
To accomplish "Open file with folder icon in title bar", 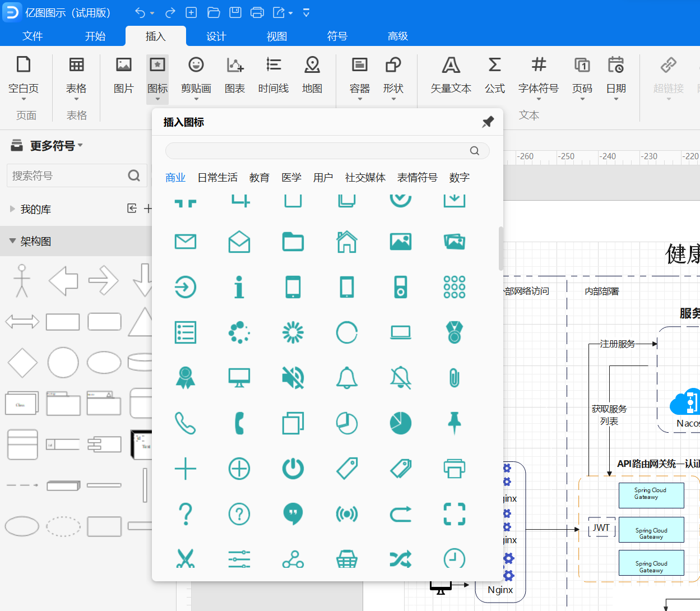I will 213,12.
